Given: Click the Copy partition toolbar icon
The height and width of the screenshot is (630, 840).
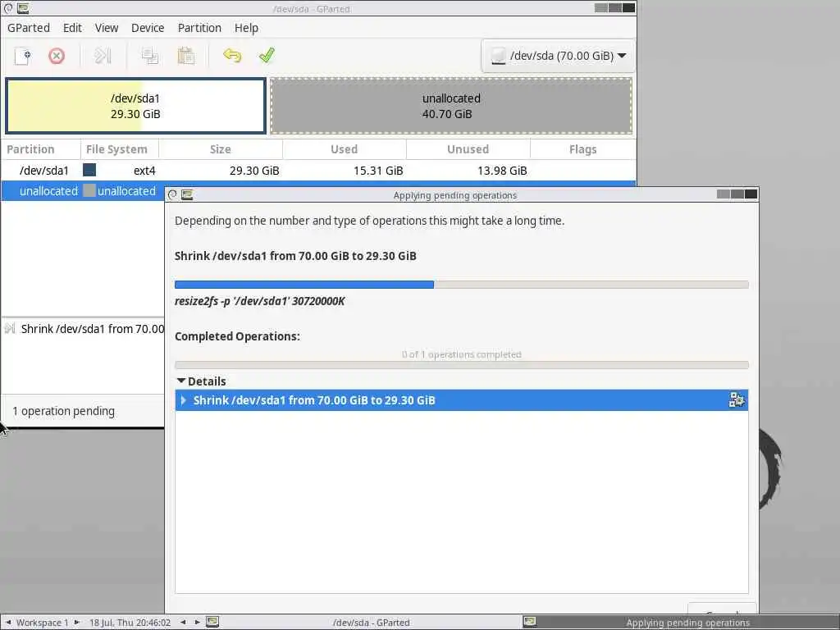Looking at the screenshot, I should [149, 56].
